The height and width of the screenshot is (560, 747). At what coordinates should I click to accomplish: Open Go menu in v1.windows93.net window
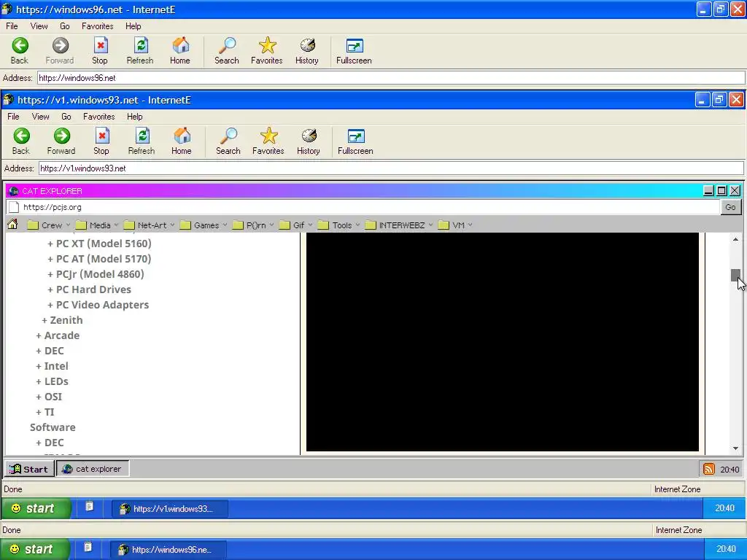point(66,117)
